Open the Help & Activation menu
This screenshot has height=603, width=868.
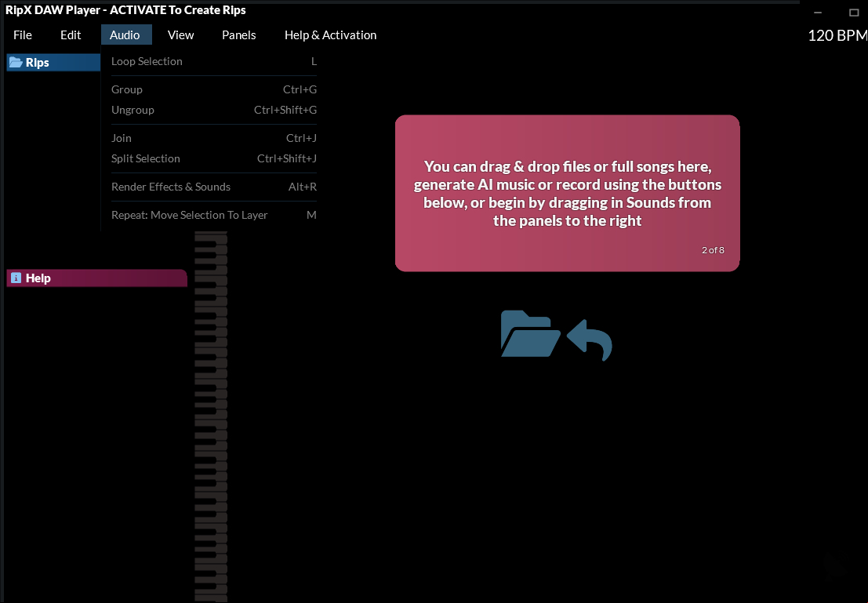pos(330,35)
